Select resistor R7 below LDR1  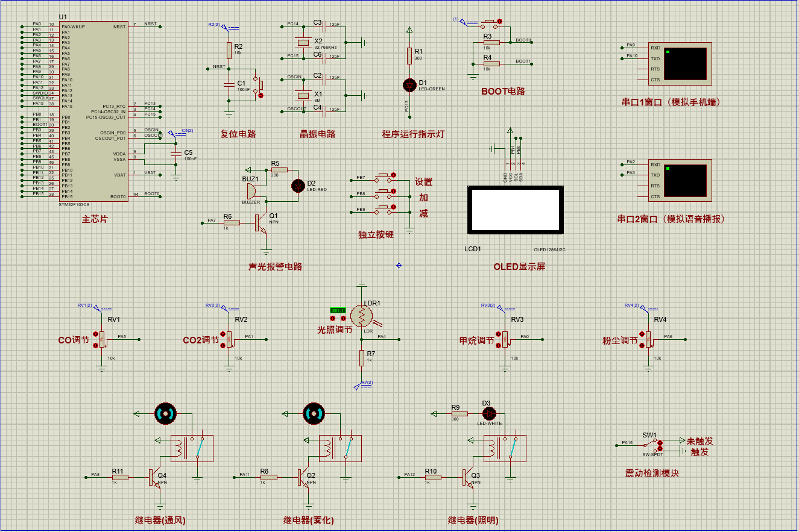point(362,358)
